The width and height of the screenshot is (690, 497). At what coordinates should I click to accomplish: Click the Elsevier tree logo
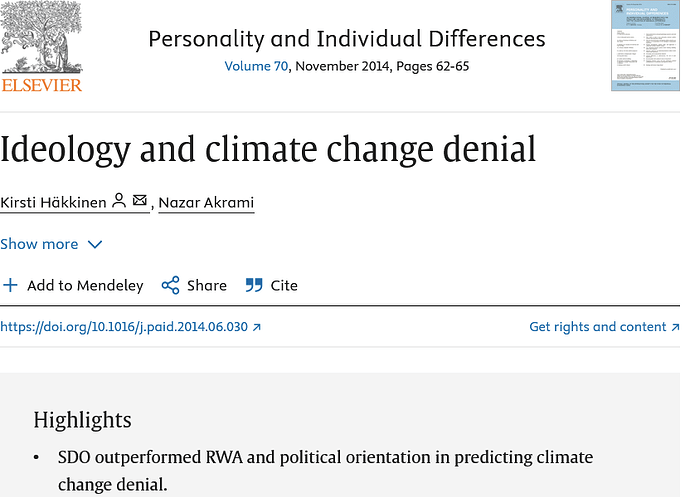41,37
